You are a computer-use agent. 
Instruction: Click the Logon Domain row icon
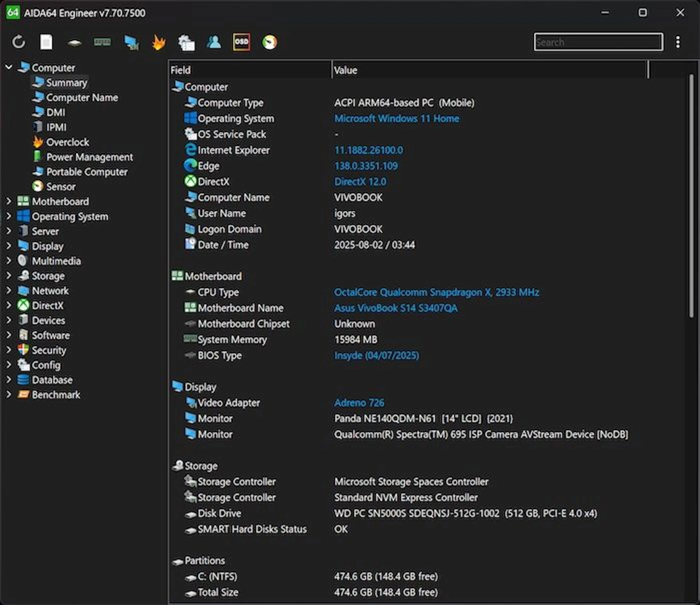(x=190, y=229)
